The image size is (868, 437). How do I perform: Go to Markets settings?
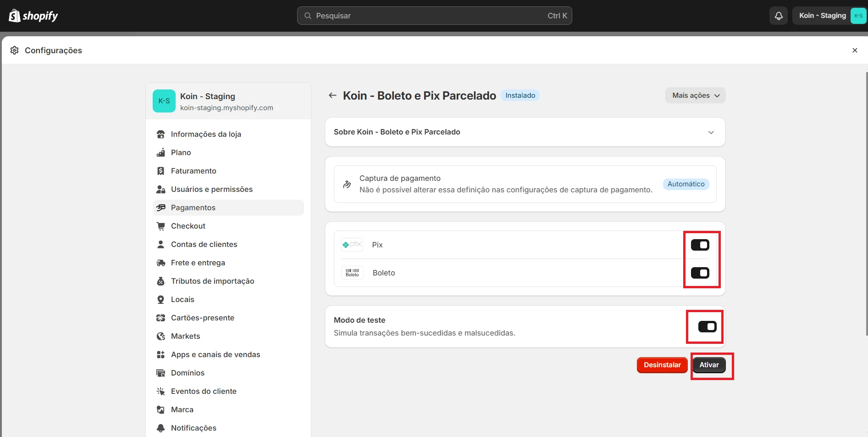(x=228, y=336)
